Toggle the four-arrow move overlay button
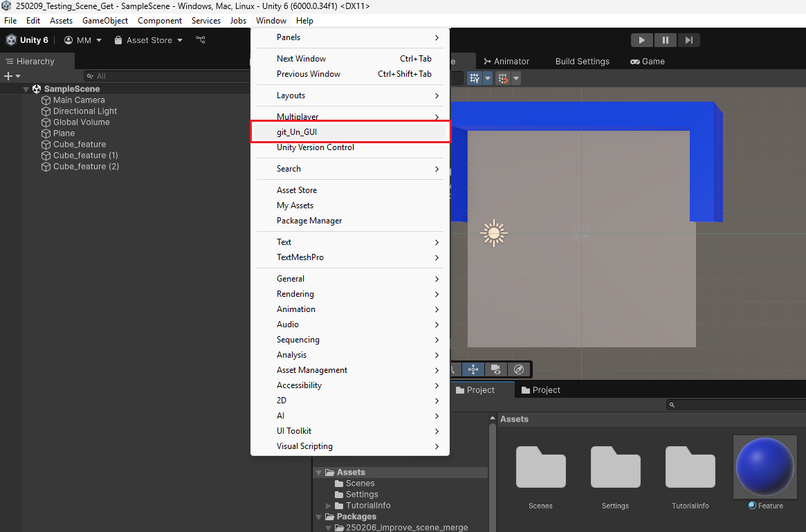Image resolution: width=806 pixels, height=532 pixels. tap(473, 369)
